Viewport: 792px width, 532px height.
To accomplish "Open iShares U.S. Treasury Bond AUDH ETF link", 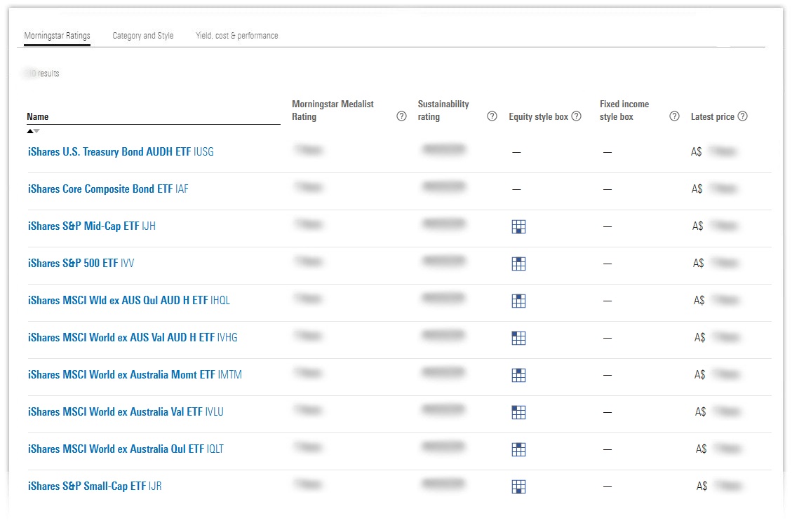I will click(121, 152).
